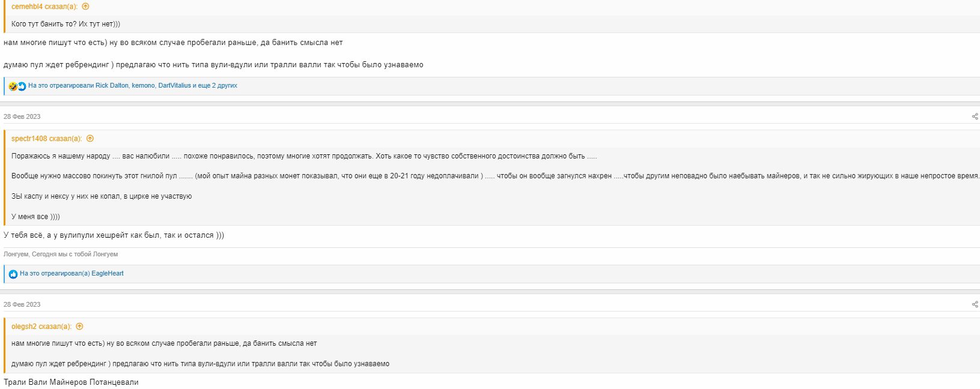Open Rick Dalton's profile from reactions
This screenshot has height=389, width=980.
click(x=112, y=86)
